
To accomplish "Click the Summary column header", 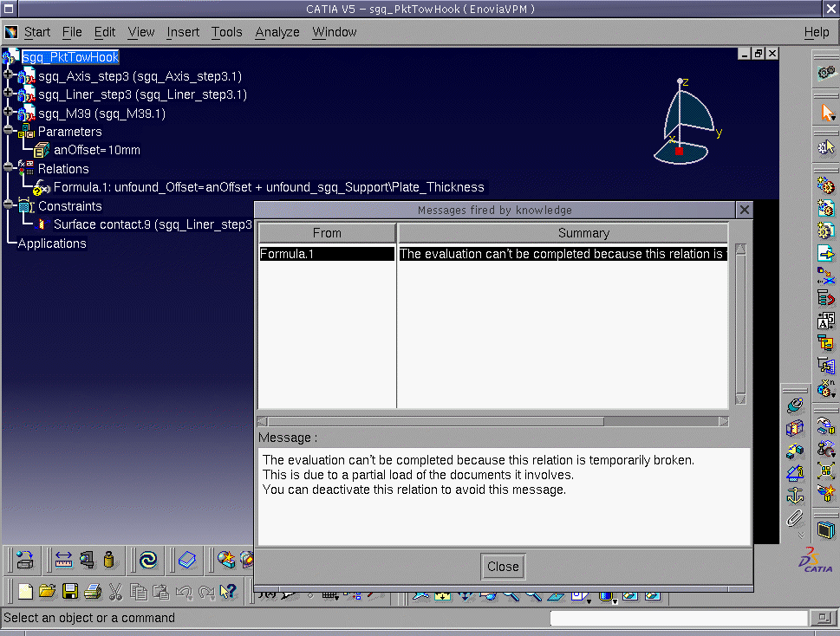I will (x=563, y=233).
